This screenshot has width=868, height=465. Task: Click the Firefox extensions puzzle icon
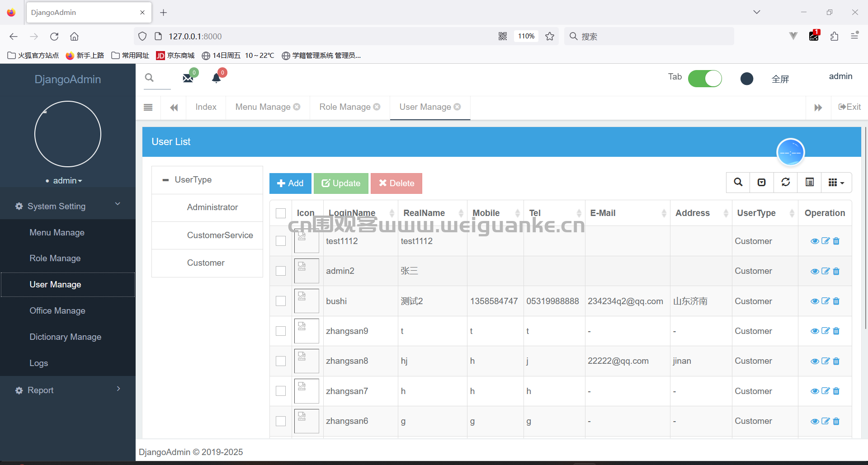[x=835, y=36]
